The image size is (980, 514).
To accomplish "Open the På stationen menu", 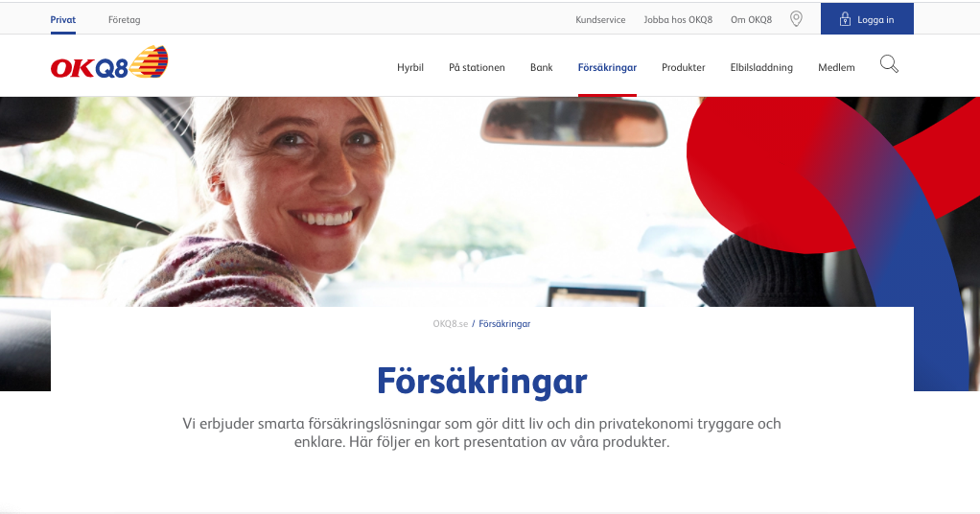I will 477,67.
